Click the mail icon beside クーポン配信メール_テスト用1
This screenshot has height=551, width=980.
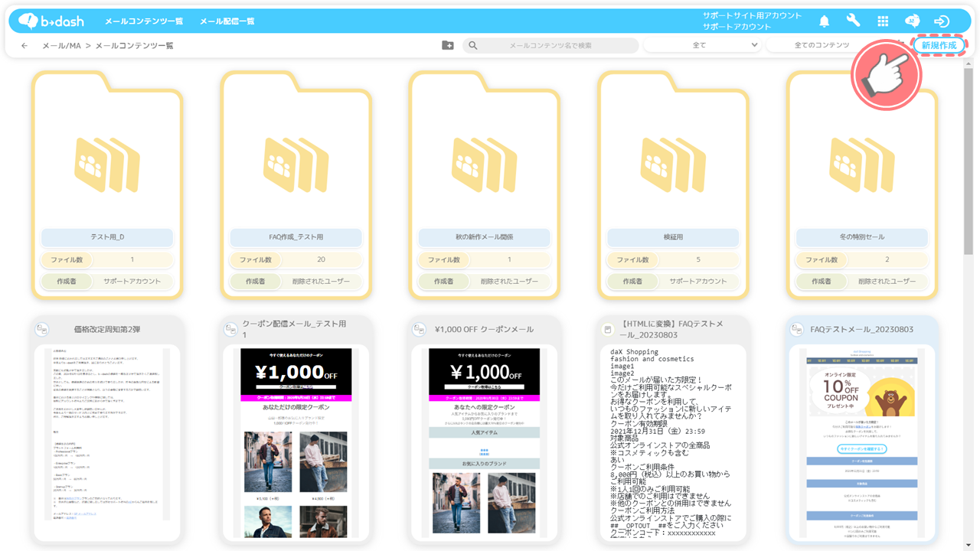click(230, 330)
